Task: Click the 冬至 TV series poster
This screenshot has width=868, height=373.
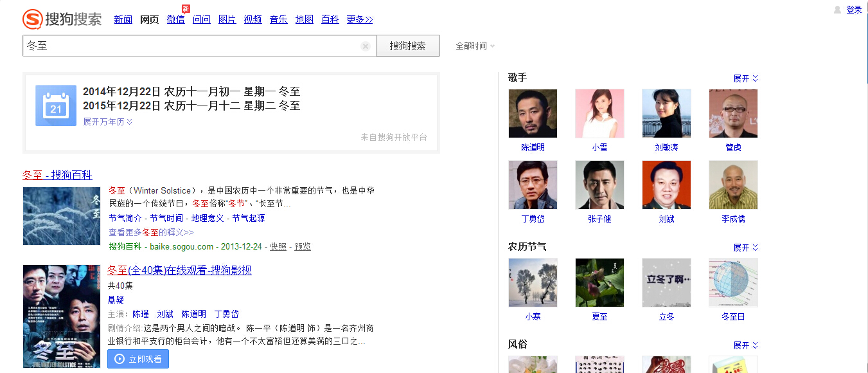Action: coord(62,316)
